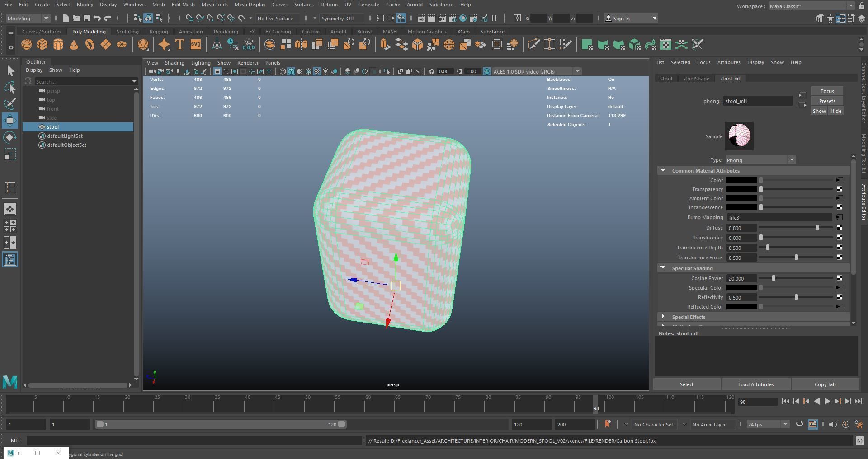Screen dimensions: 868x459
Task: Click the Play forwards button
Action: point(827,401)
